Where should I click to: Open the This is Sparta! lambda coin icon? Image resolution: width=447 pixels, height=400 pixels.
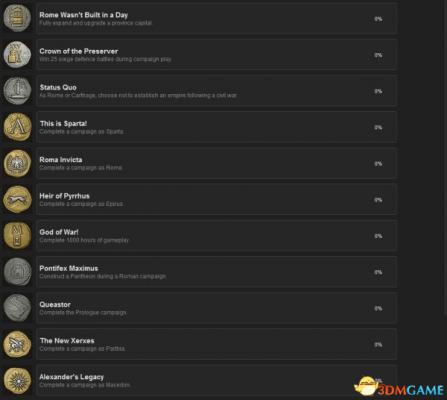tap(17, 127)
